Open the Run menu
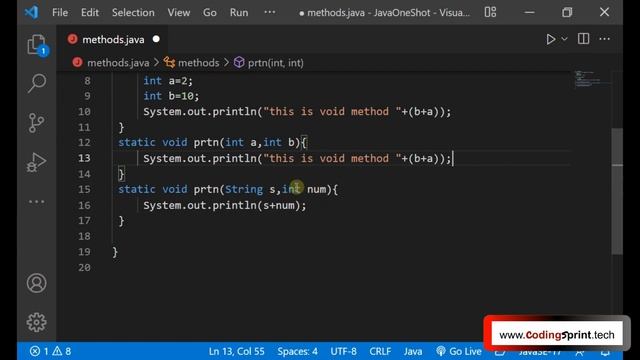 (x=239, y=13)
